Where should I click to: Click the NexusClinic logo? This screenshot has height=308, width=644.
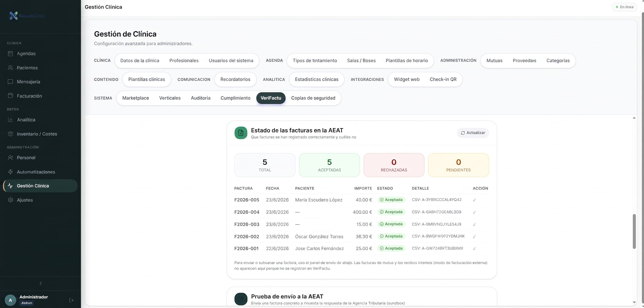[x=27, y=16]
